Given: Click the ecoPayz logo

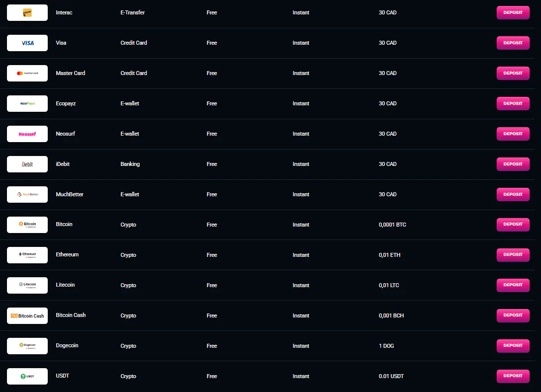Looking at the screenshot, I should (27, 104).
